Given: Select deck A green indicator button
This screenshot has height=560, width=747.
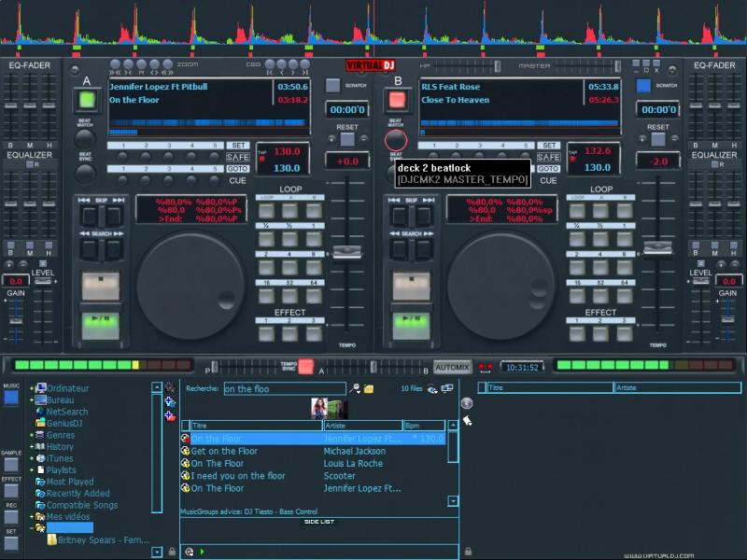Looking at the screenshot, I should pyautogui.click(x=88, y=99).
